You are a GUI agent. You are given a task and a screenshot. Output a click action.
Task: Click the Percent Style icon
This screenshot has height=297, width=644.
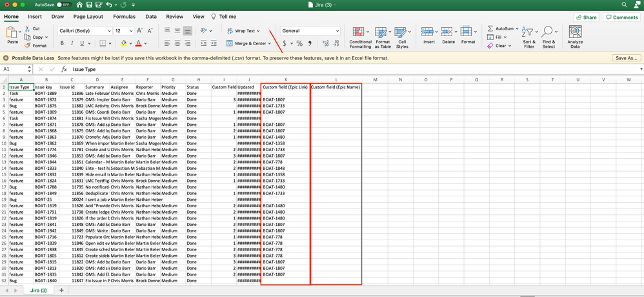point(300,43)
